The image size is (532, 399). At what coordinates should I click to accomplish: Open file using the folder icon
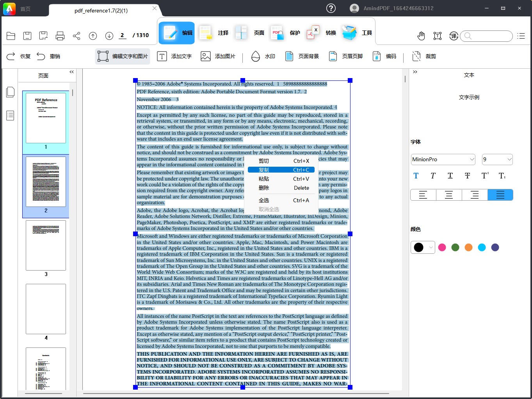point(11,36)
